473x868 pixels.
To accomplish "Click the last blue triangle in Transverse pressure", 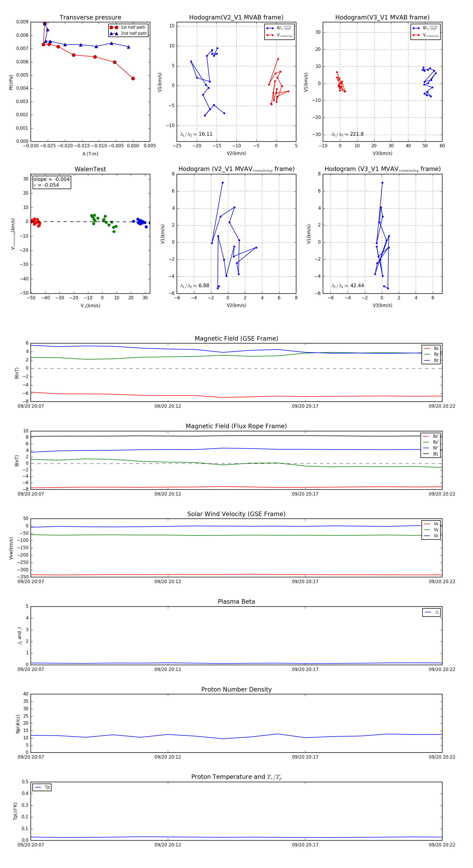I will point(128,47).
